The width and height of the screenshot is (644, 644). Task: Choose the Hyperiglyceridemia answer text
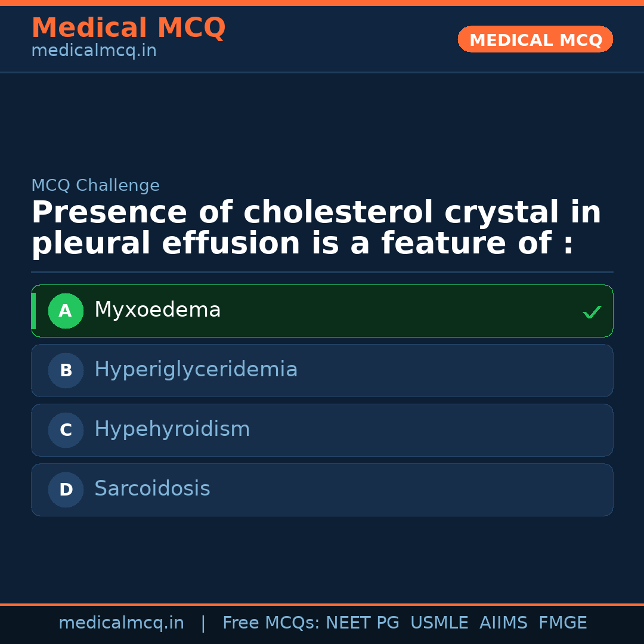point(196,370)
